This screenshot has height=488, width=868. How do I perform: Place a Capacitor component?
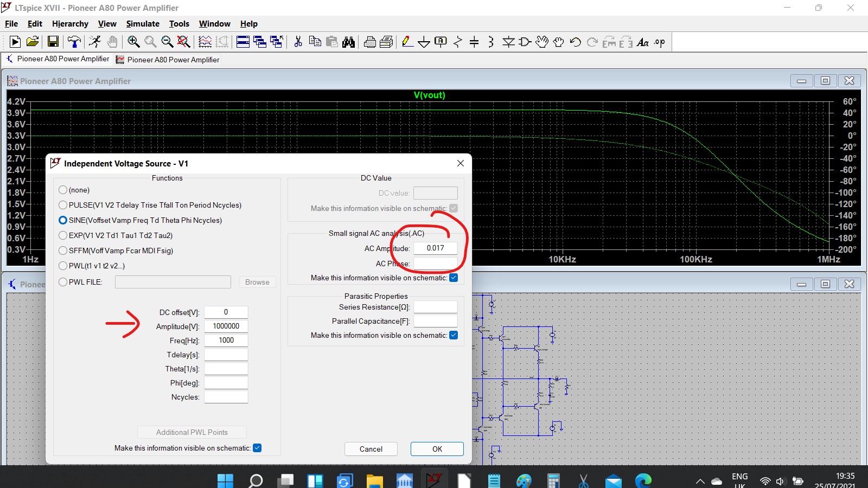click(x=474, y=42)
